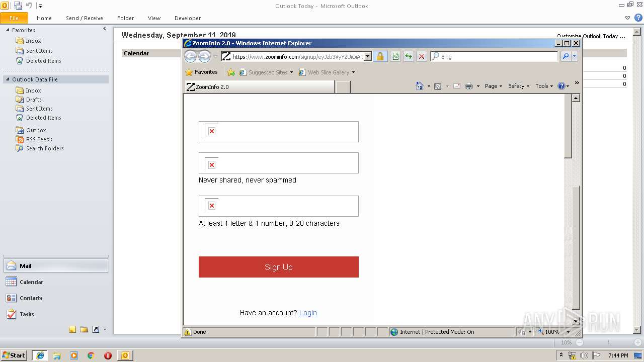
Task: Click the Shortcuts icon in Outlook navigation
Action: point(95,329)
